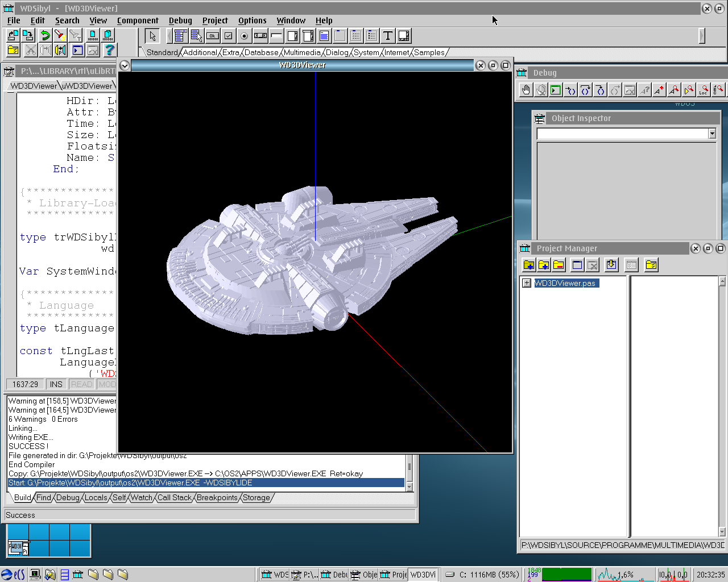
Task: Open the Options menu
Action: [x=253, y=20]
